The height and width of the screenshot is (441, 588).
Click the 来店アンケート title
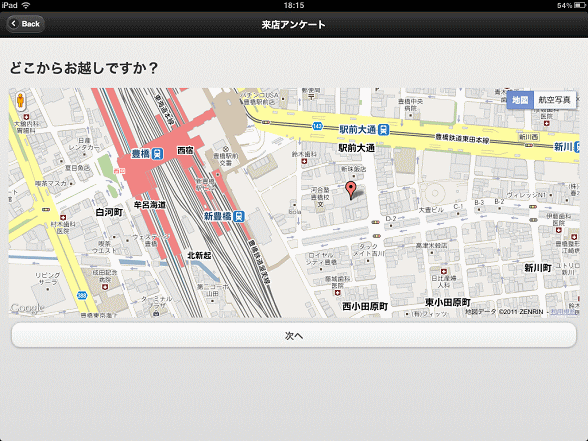tap(294, 25)
